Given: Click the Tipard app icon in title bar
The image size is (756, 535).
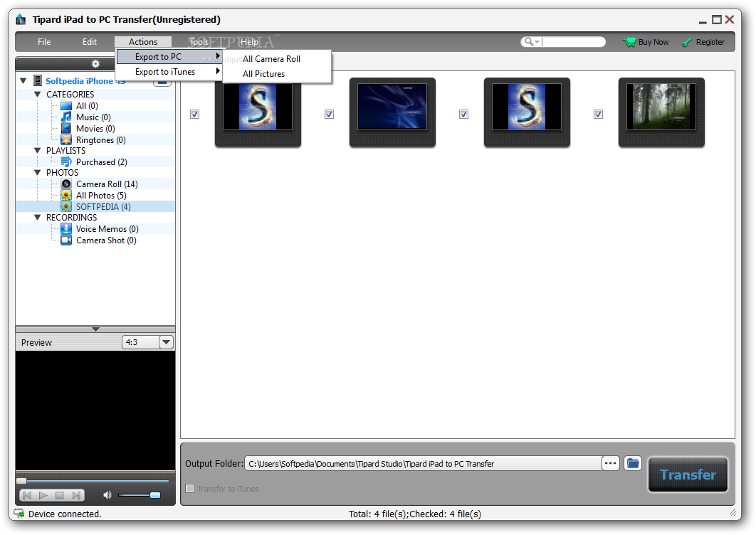Looking at the screenshot, I should pos(21,19).
